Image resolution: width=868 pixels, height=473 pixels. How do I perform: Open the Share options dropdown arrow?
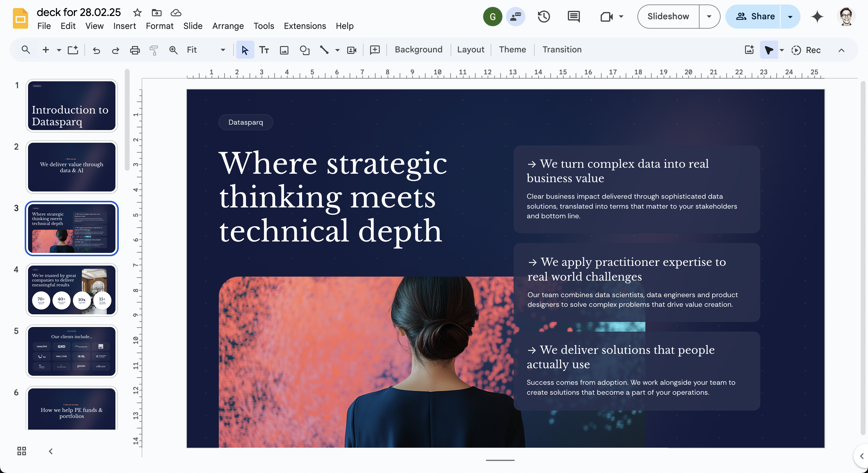(x=790, y=17)
